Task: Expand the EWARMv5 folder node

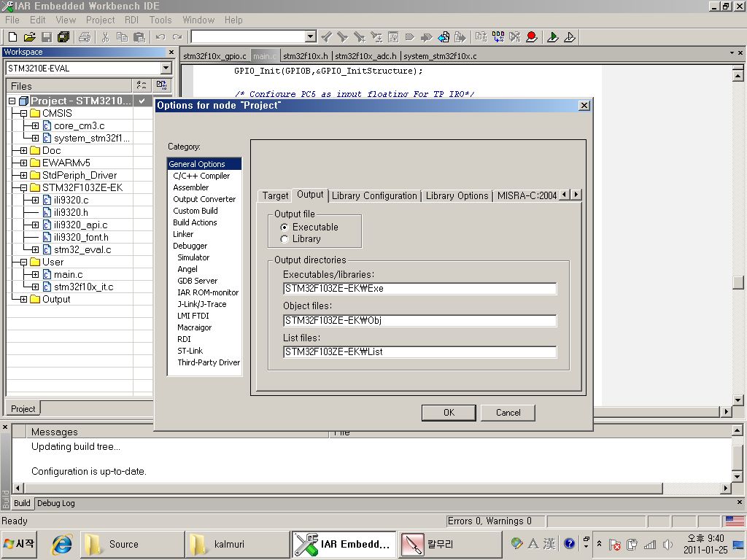Action: point(23,163)
